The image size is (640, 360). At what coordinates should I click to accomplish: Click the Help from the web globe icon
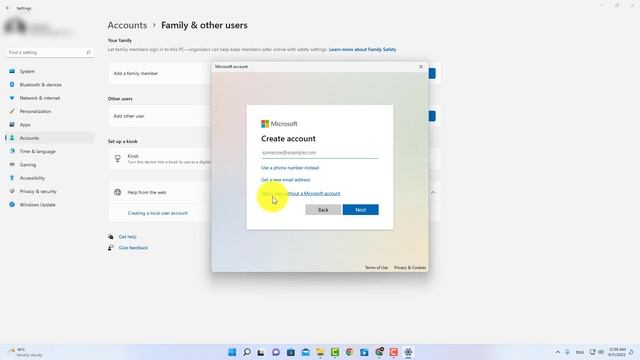118,192
